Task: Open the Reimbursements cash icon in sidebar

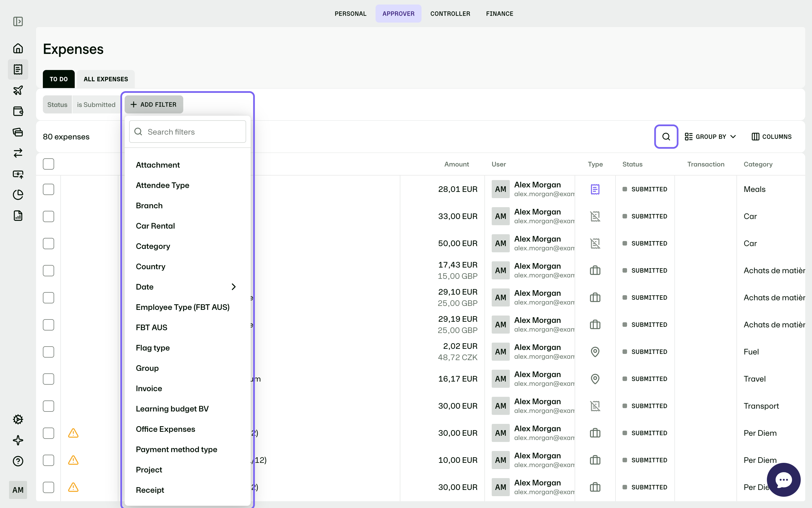Action: 18,174
